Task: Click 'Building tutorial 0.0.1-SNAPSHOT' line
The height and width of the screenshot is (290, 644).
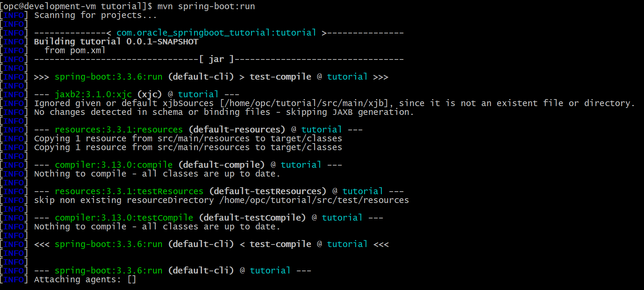Action: click(116, 42)
